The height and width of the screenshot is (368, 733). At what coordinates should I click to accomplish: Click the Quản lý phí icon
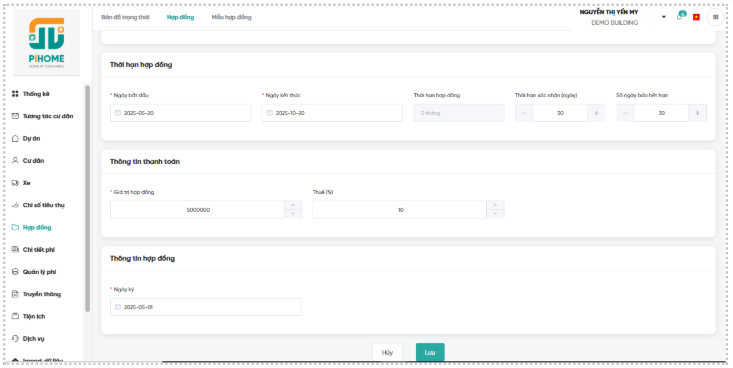click(15, 272)
